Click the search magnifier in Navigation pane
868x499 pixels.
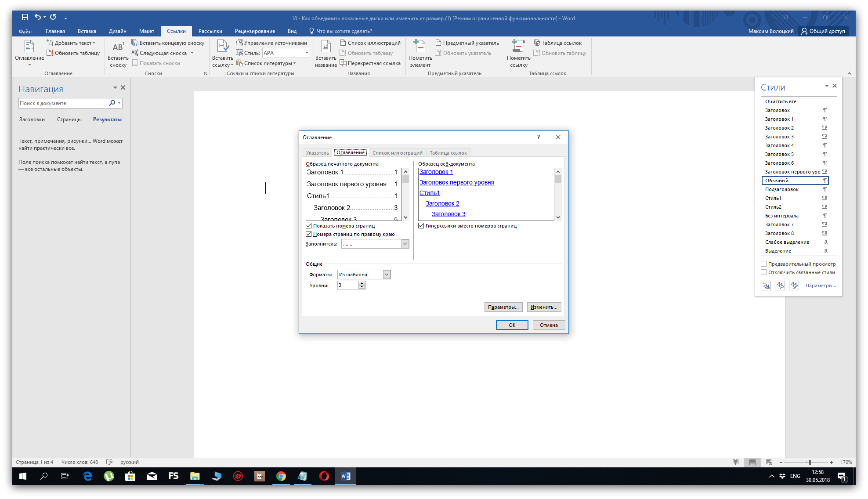click(112, 103)
